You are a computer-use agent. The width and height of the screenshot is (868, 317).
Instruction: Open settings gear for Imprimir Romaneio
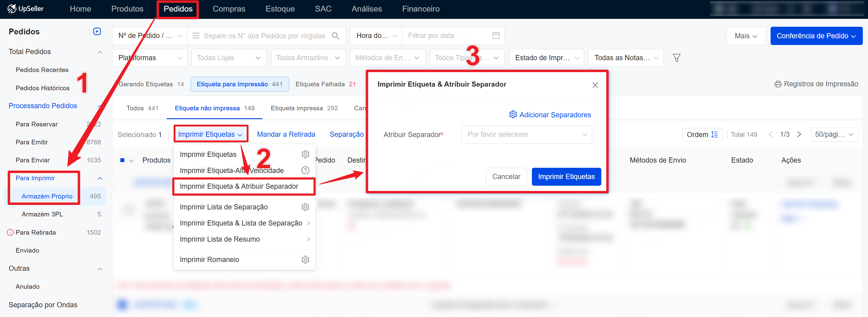(305, 260)
